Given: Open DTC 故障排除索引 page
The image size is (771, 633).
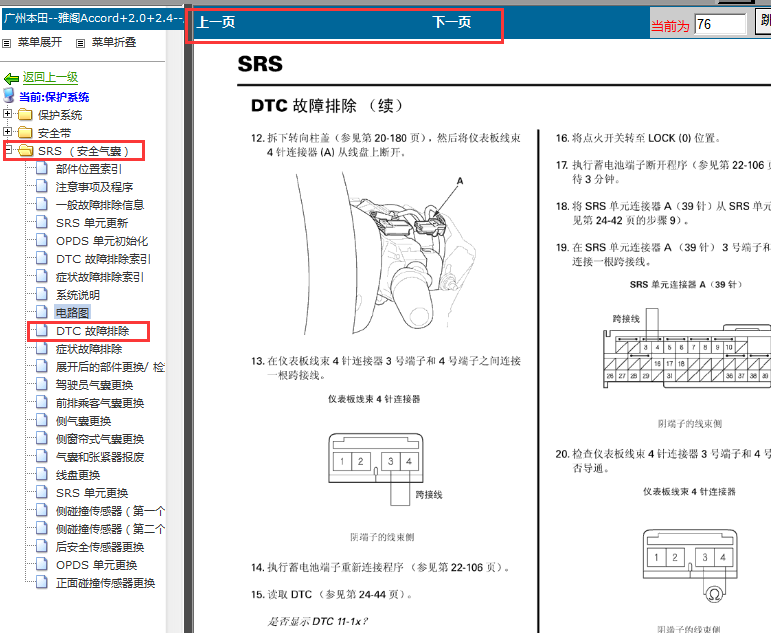Looking at the screenshot, I should coord(103,259).
